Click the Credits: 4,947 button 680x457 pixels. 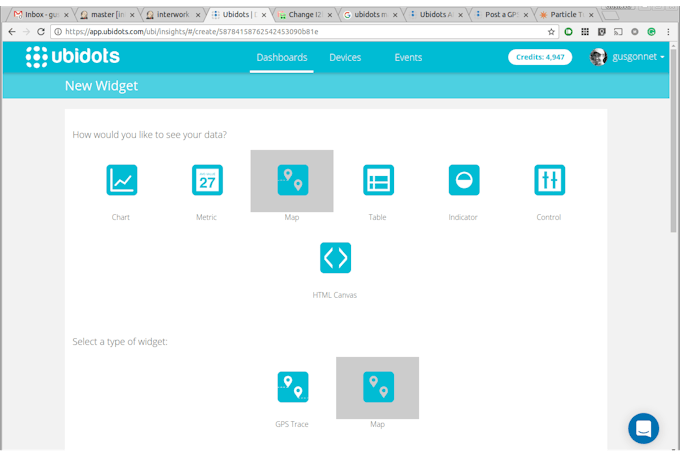click(540, 57)
